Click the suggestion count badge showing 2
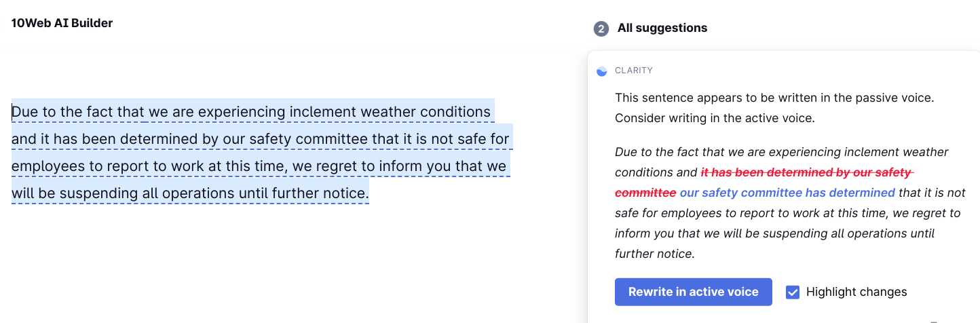The height and width of the screenshot is (323, 980). 601,28
